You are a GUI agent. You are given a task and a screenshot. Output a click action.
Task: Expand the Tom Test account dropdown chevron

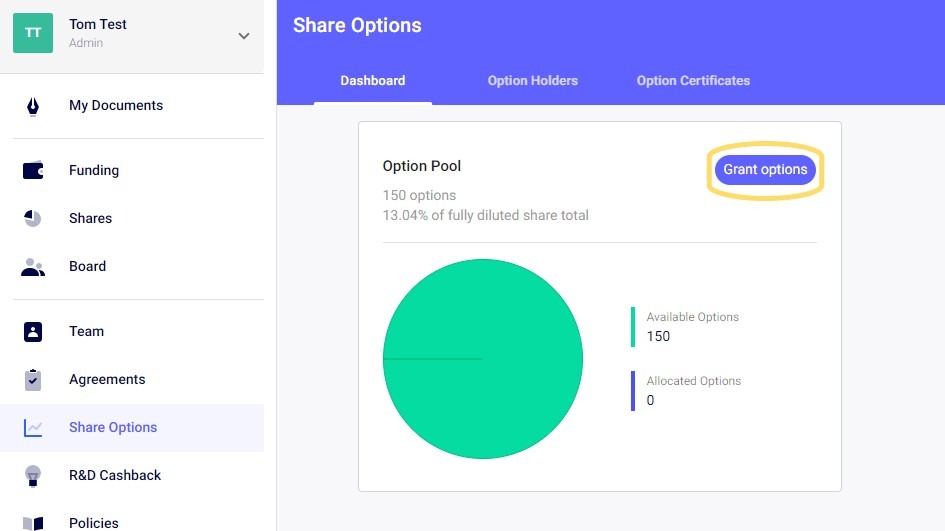[x=243, y=36]
